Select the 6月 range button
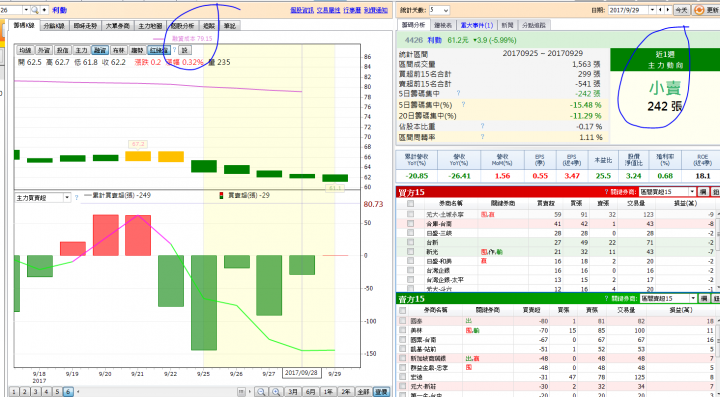The image size is (720, 397). point(310,392)
